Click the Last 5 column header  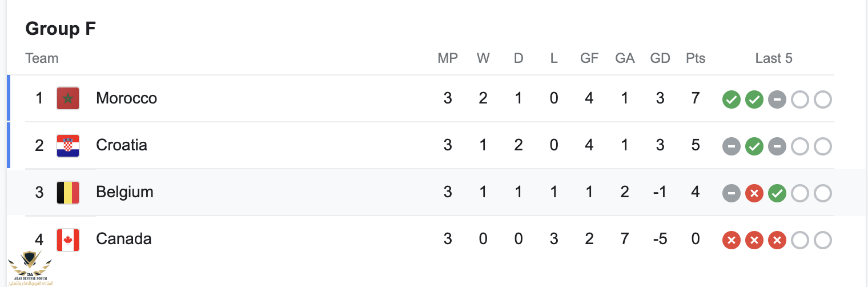[x=774, y=58]
